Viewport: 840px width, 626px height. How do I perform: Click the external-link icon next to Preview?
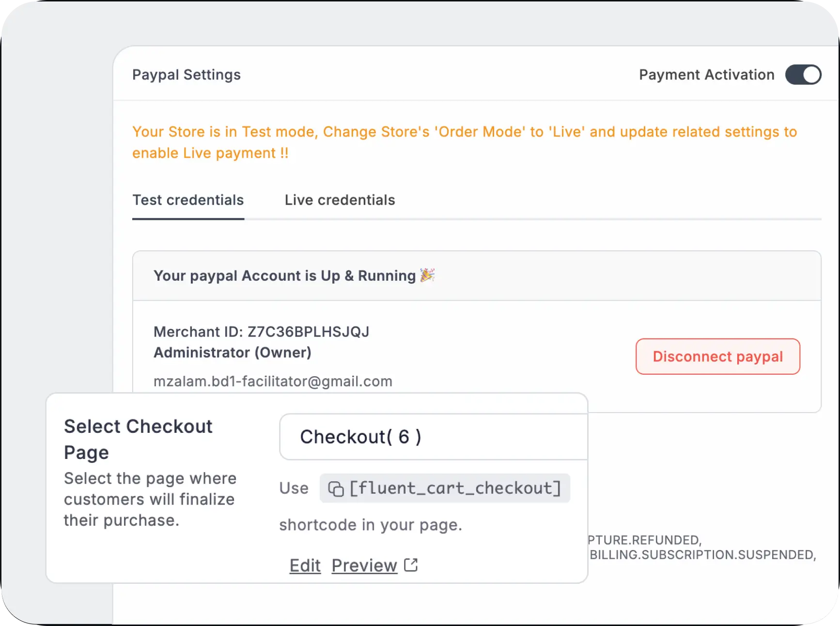411,565
